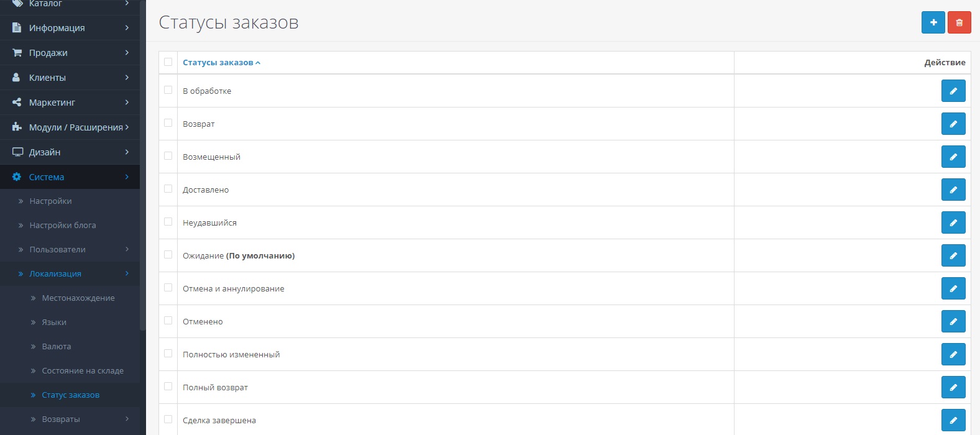Click the blue plus add status button
Viewport: 980px width, 435px height.
click(933, 22)
